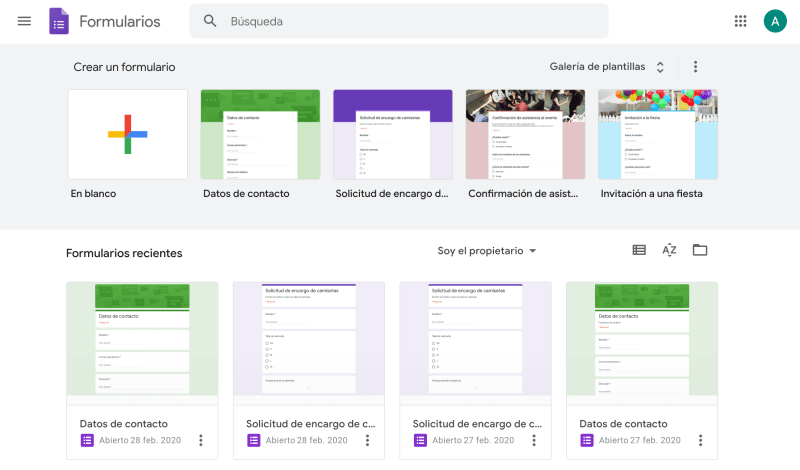Switch to list view layout
The width and height of the screenshot is (800, 470).
click(639, 250)
